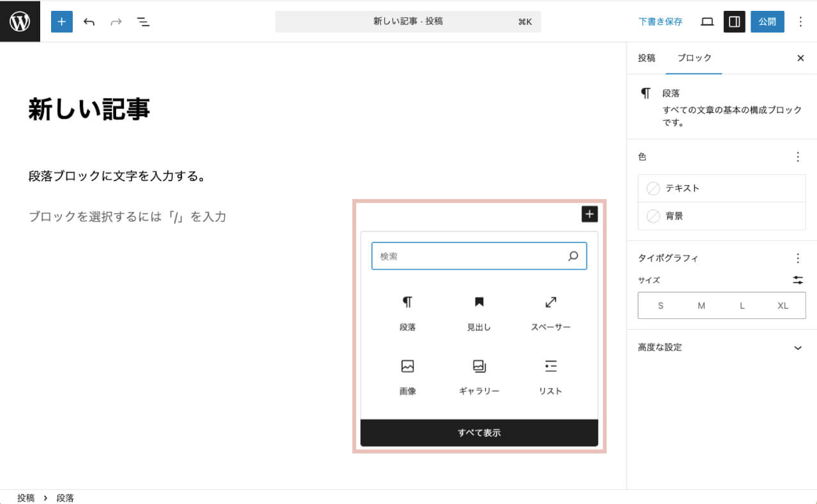
Task: Toggle the settings sidebar panel
Action: pos(734,21)
